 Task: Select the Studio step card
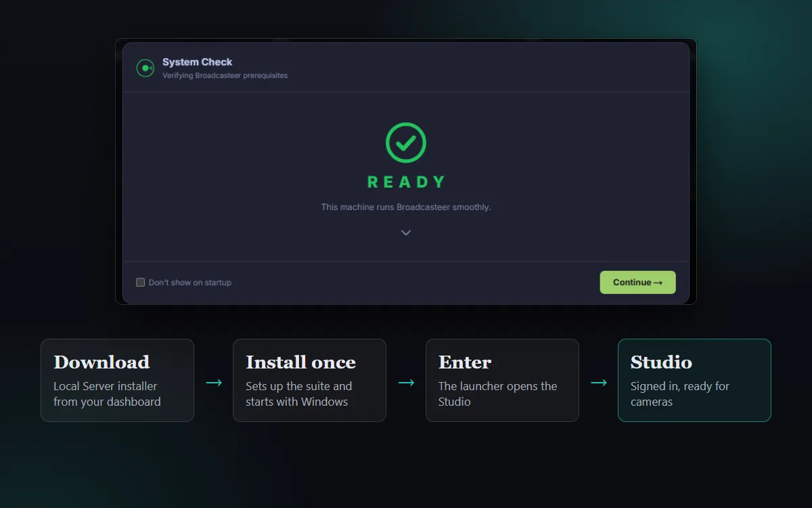click(x=694, y=380)
